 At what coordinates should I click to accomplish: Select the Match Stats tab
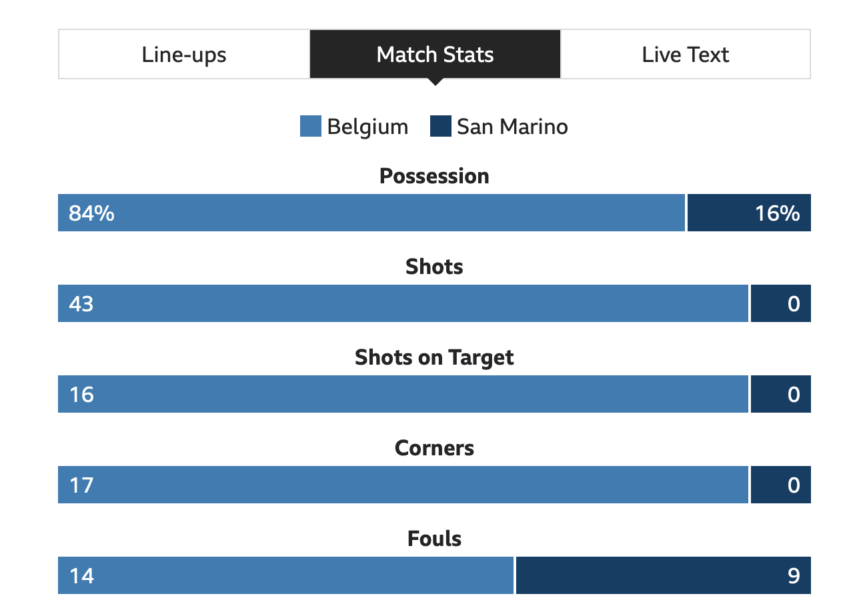point(435,54)
